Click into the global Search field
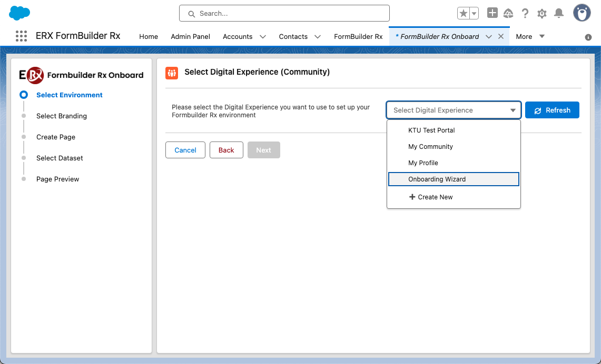Screen dimensions: 601x364 [x=284, y=14]
